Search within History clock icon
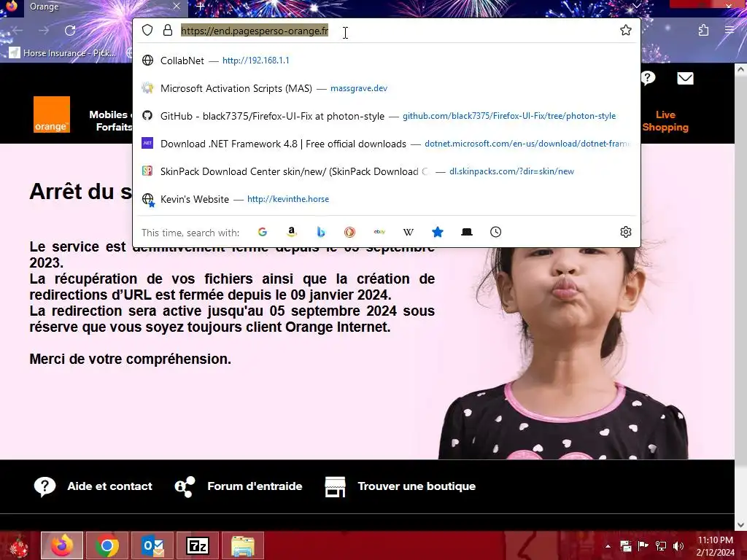747x560 pixels. point(495,232)
